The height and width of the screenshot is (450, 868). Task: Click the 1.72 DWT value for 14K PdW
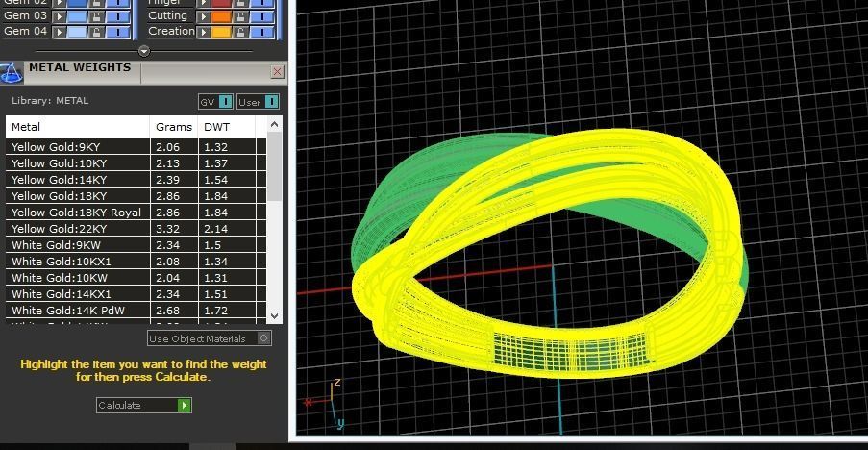216,311
